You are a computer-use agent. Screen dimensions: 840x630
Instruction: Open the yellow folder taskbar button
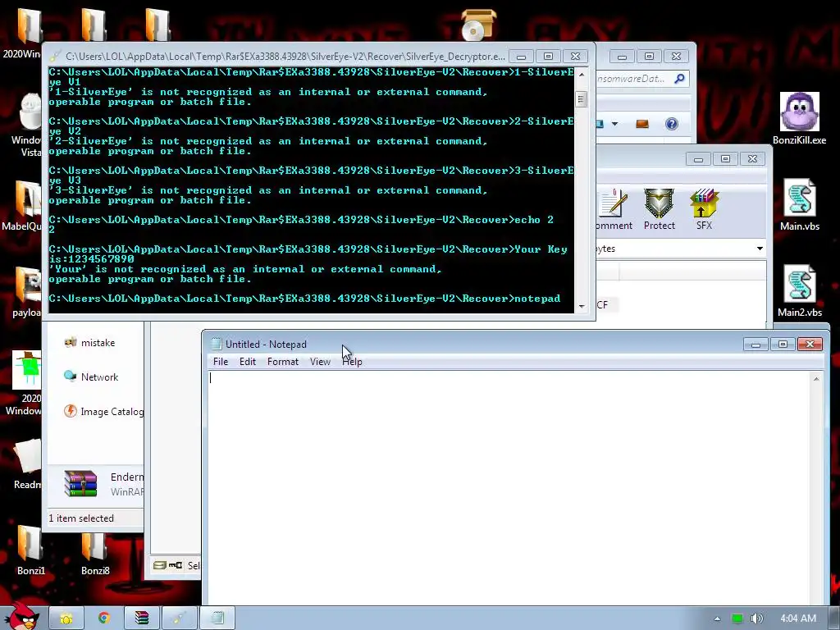[66, 619]
